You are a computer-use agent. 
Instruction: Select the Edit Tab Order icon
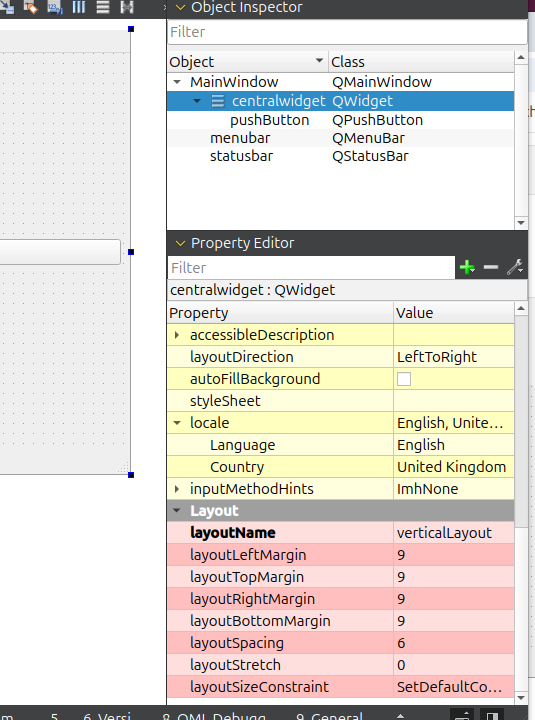(55, 7)
